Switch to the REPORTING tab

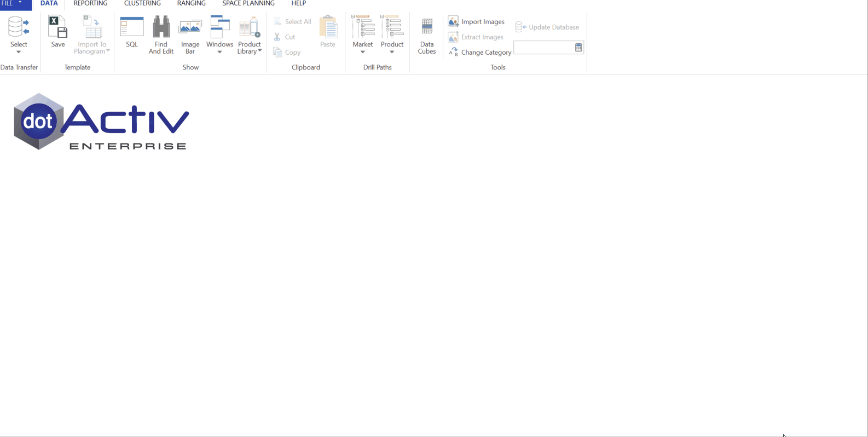[x=90, y=4]
